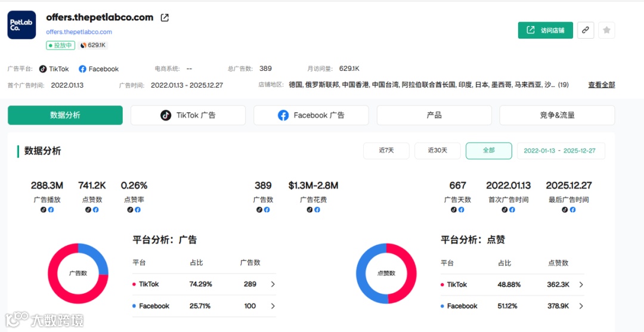Click 总广告数 value 389 in header
The width and height of the screenshot is (644, 332).
266,69
